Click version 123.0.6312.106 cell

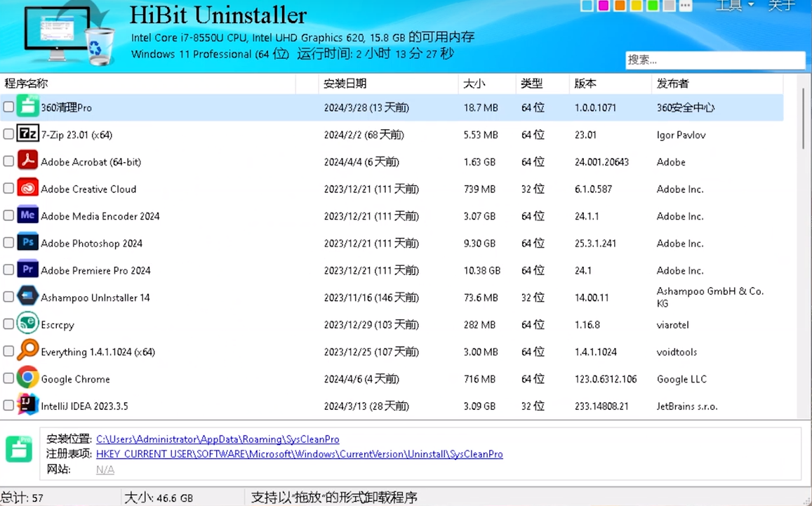[606, 379]
